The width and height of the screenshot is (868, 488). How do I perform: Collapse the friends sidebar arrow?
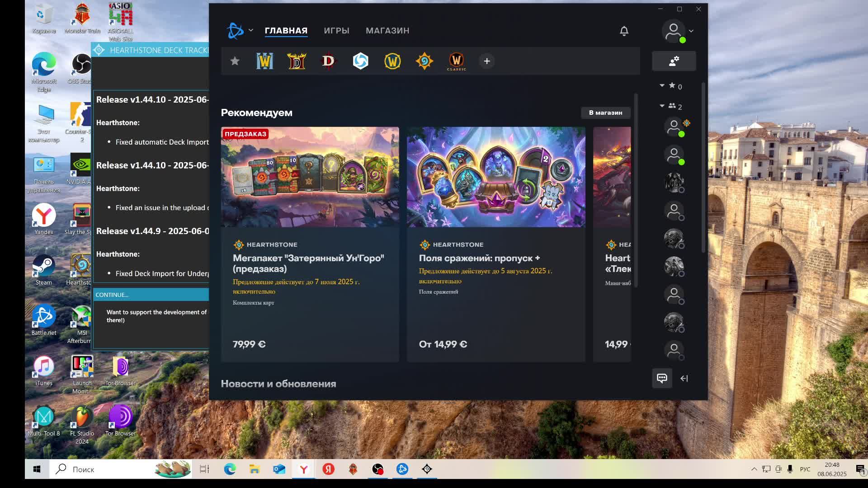pos(684,378)
